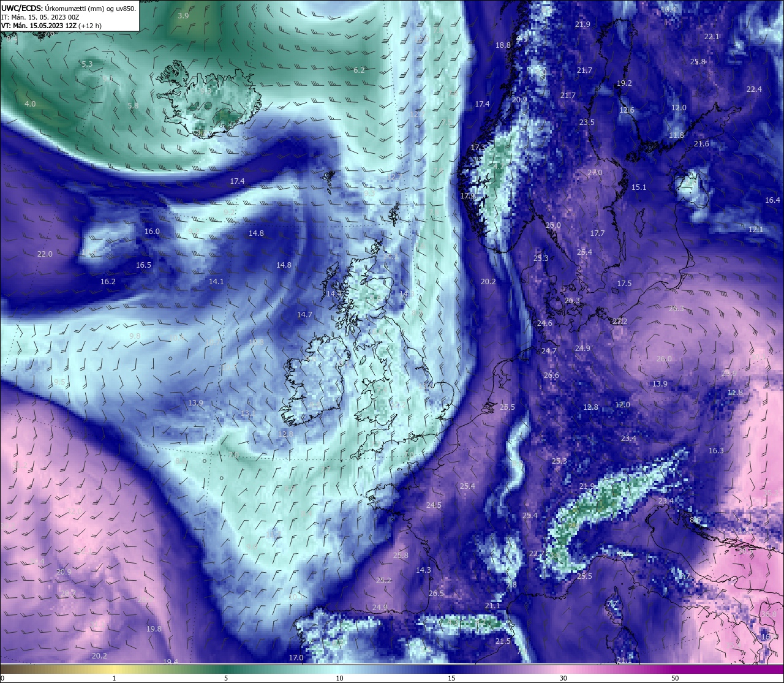Click the '15' label on the color scale
This screenshot has height=683, width=784.
[451, 678]
